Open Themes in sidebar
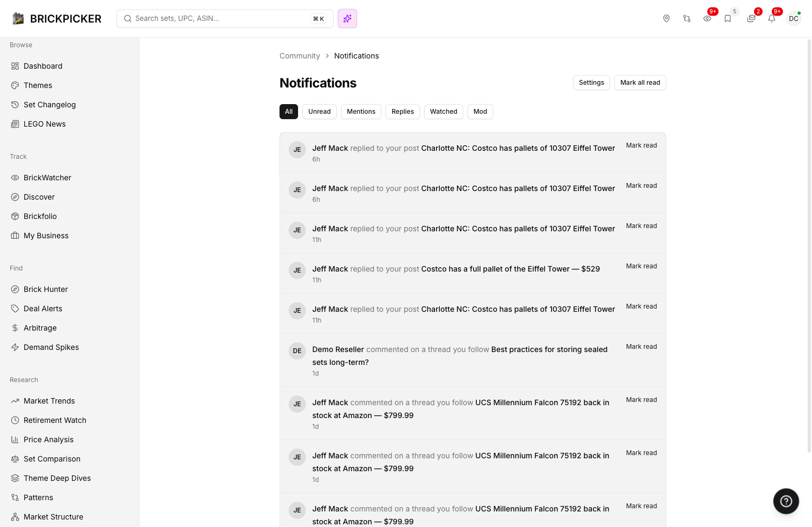The width and height of the screenshot is (812, 527). coord(69,85)
